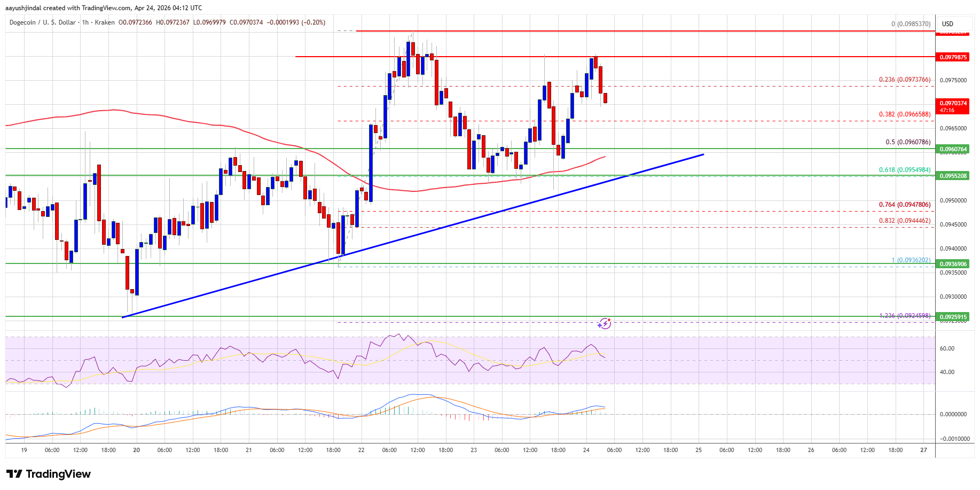Click the Dogecoin / U. S. Dollar symbol title
The image size is (980, 490).
(x=43, y=22)
